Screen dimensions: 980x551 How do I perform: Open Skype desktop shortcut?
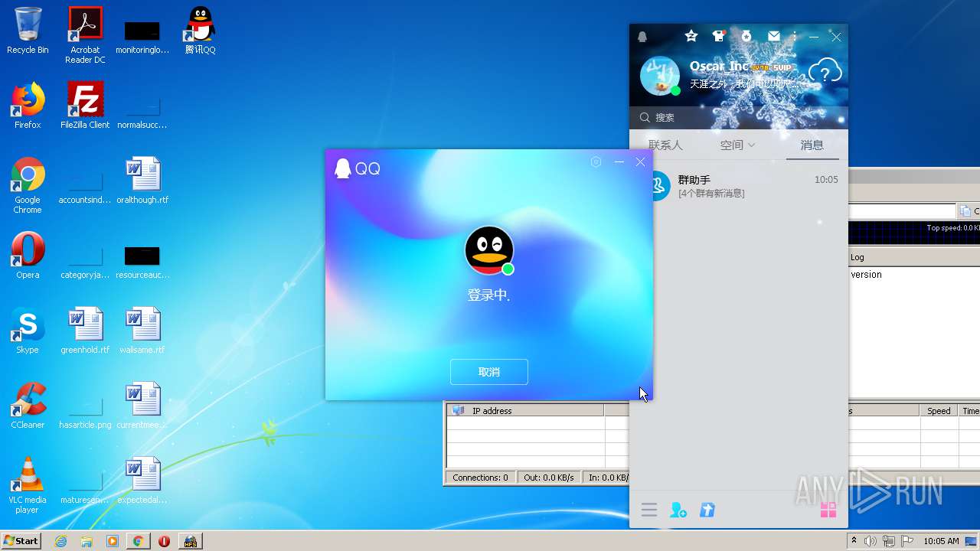point(28,331)
